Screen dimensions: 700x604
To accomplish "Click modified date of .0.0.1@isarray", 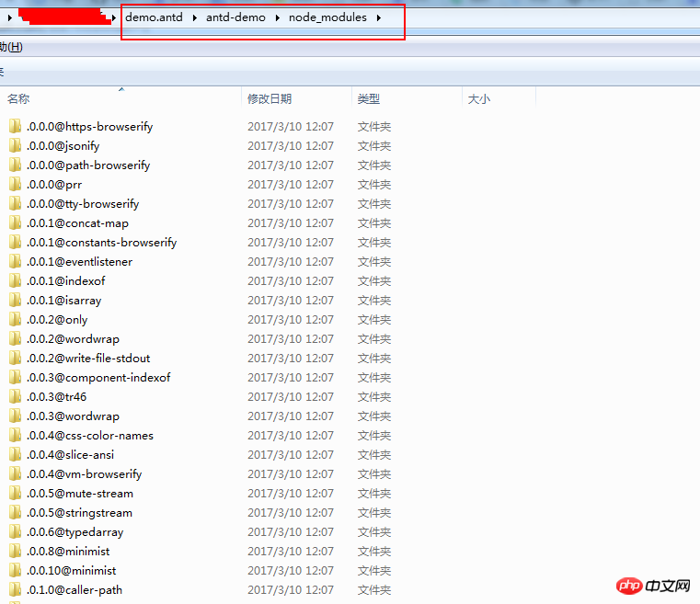I will pos(291,301).
